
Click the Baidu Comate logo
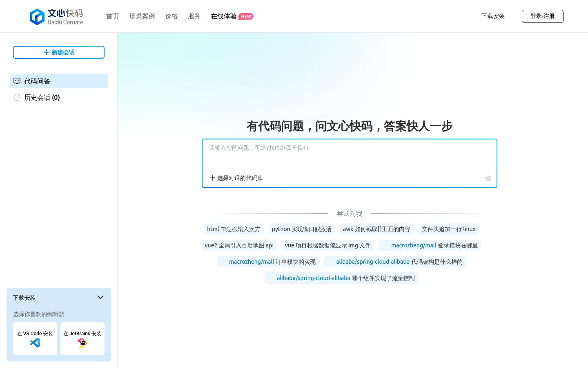tap(56, 17)
